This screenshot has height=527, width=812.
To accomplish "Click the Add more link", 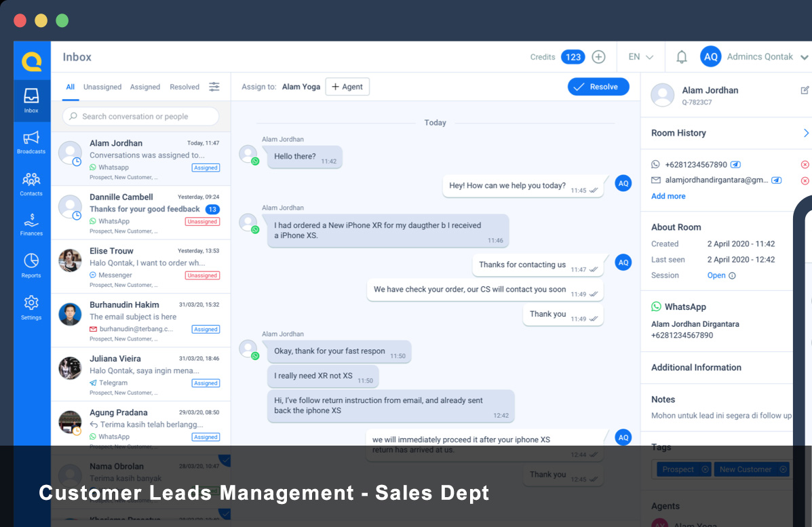I will (x=668, y=196).
